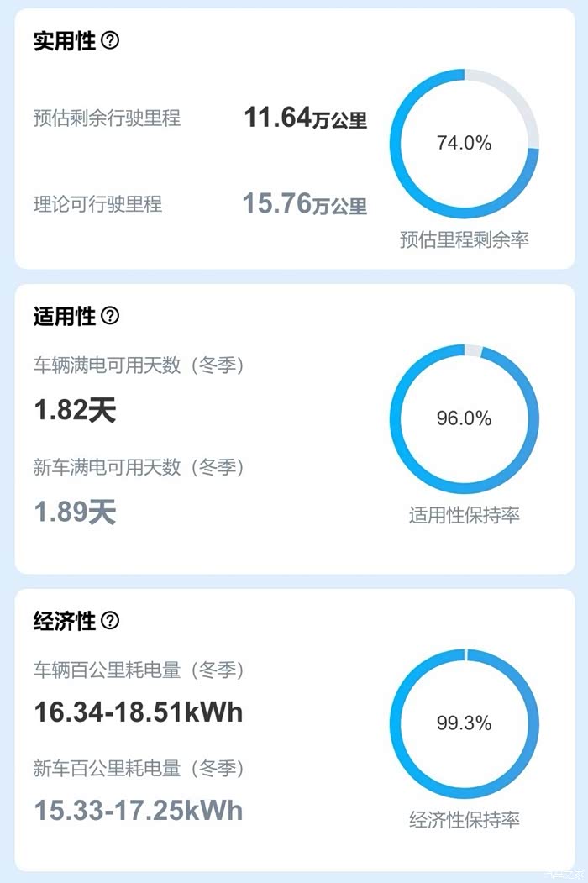This screenshot has height=883, width=588.
Task: Select the 经济性保持率 caption
Action: coord(464,820)
